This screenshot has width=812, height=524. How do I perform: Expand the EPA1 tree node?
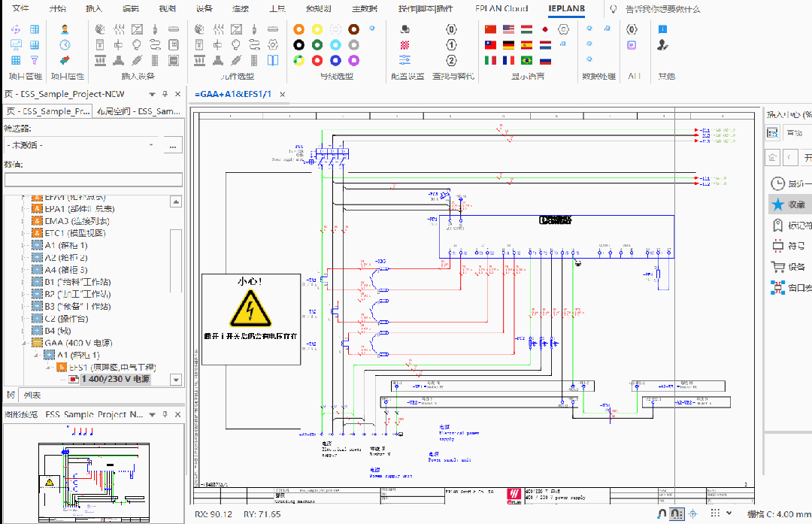[x=25, y=209]
